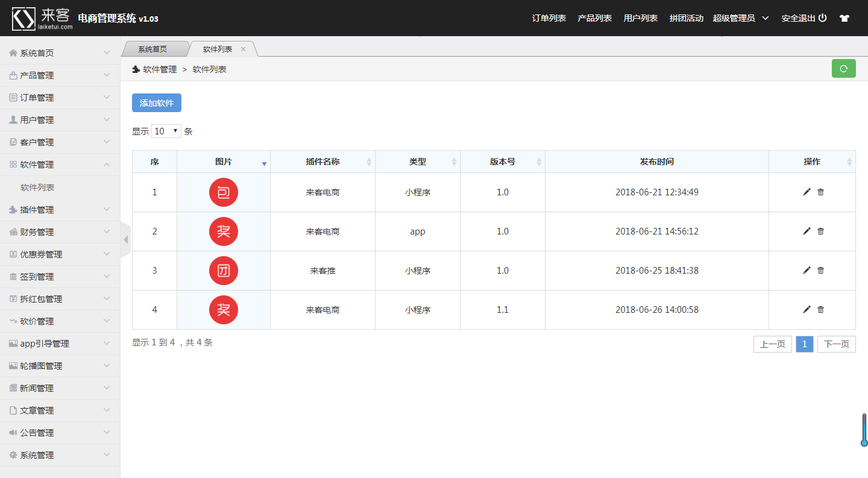Viewport: 868px width, 478px height.
Task: Expand the 订单管理 sidebar chevron
Action: pyautogui.click(x=107, y=98)
